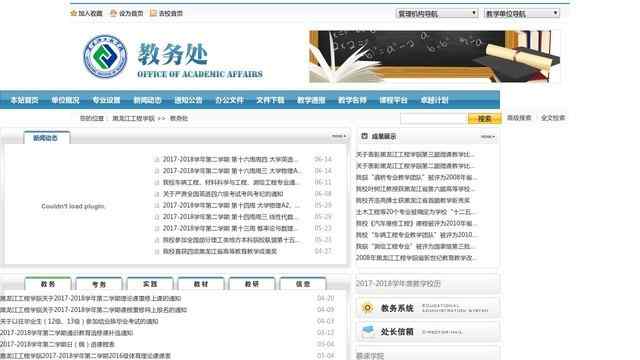The height and width of the screenshot is (360, 640).
Task: Click 黑龙江工程学院 in the breadcrumb
Action: [133, 118]
